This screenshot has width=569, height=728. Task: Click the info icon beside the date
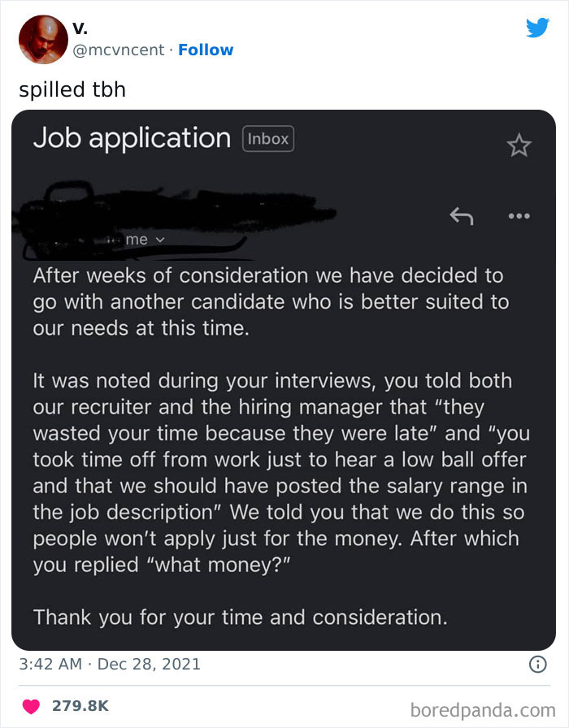pos(536,664)
